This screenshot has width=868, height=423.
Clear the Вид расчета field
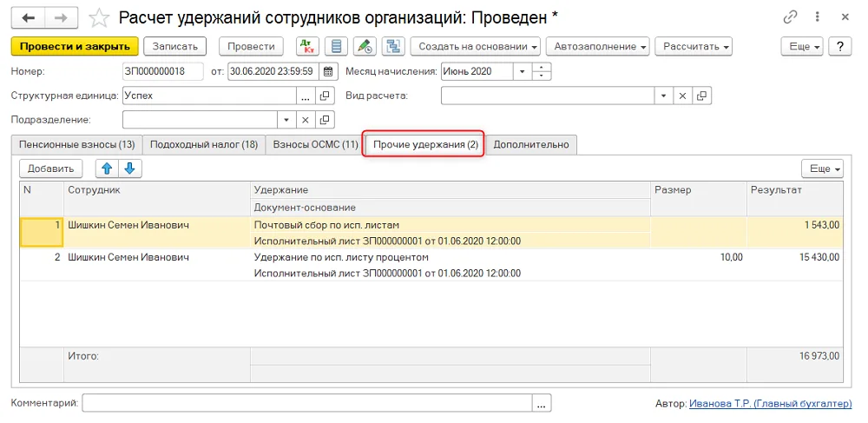(682, 96)
